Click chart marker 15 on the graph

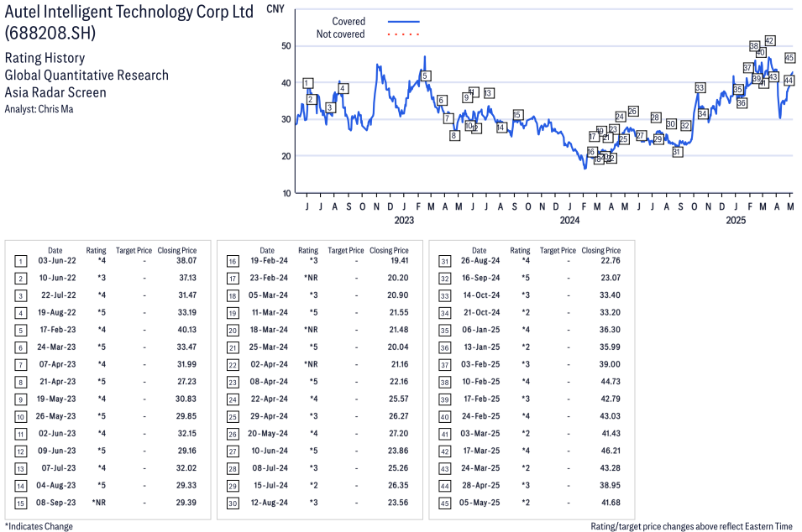tap(517, 114)
